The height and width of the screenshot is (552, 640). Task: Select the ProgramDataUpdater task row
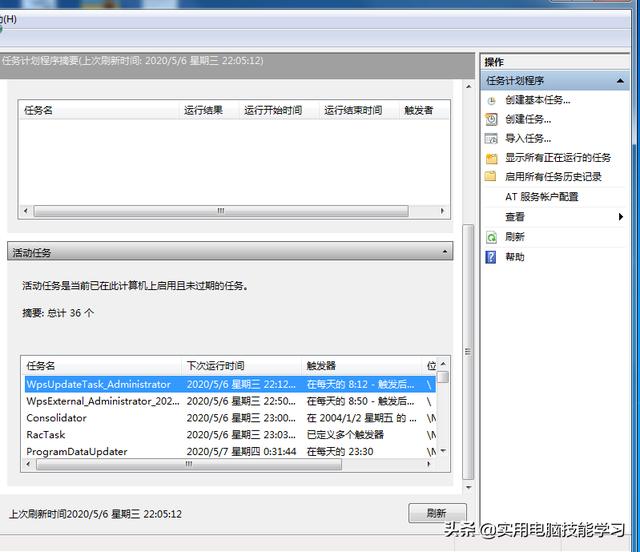230,451
